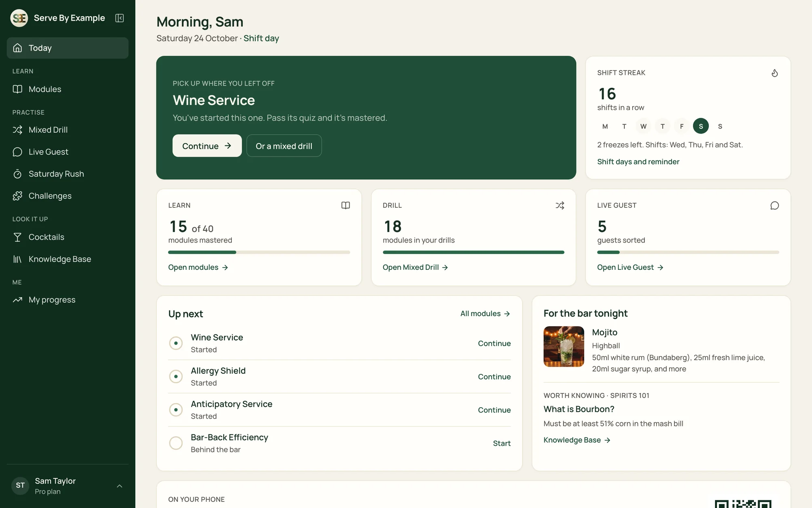812x508 pixels.
Task: Open Knowledge Base from the sidebar
Action: click(67, 259)
